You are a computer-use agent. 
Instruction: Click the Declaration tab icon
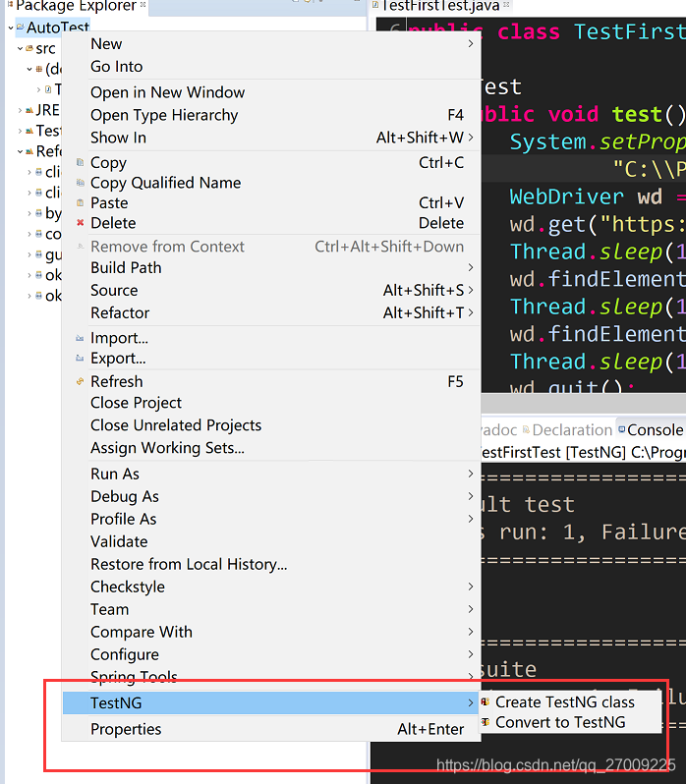526,429
